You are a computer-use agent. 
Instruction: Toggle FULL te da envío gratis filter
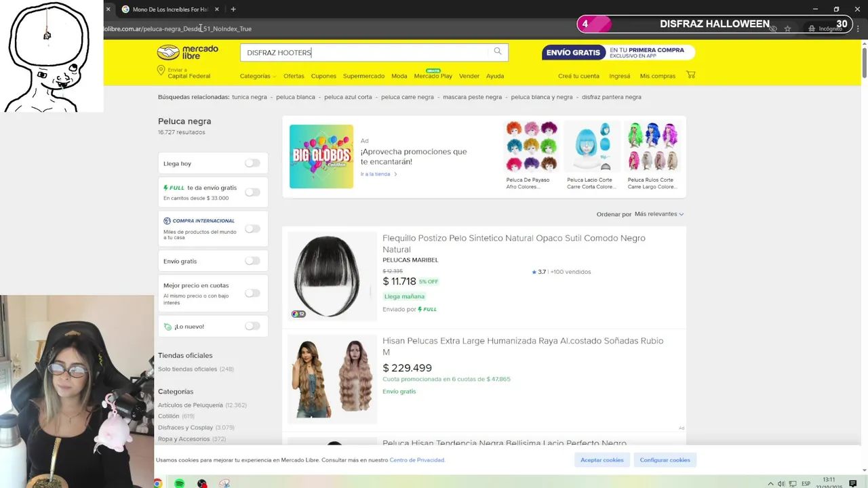pyautogui.click(x=252, y=192)
